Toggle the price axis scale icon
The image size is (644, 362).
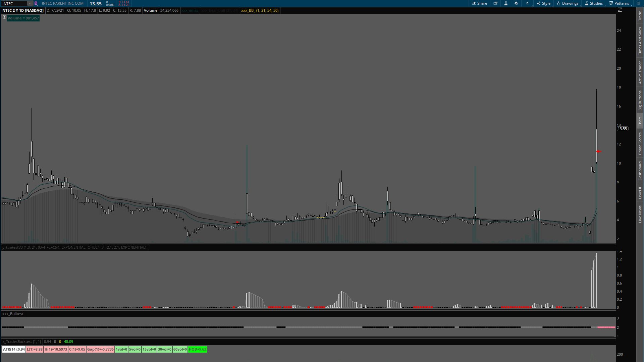tap(620, 10)
